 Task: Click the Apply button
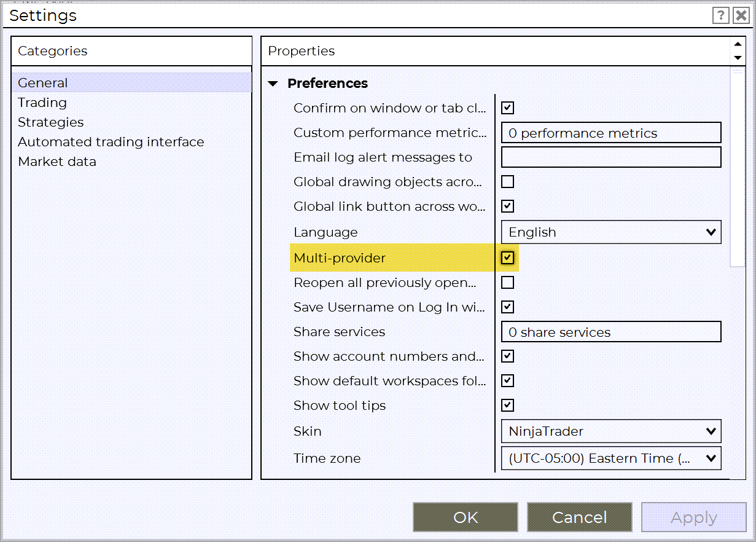(x=693, y=517)
